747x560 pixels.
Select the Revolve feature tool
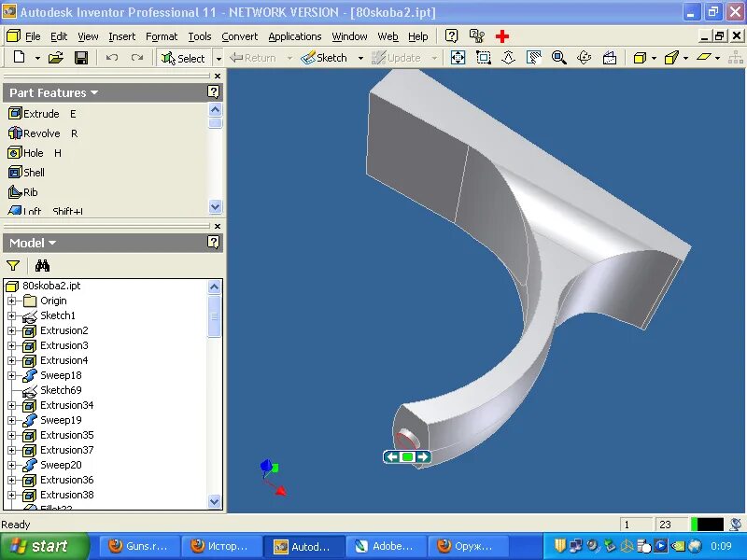tap(43, 133)
